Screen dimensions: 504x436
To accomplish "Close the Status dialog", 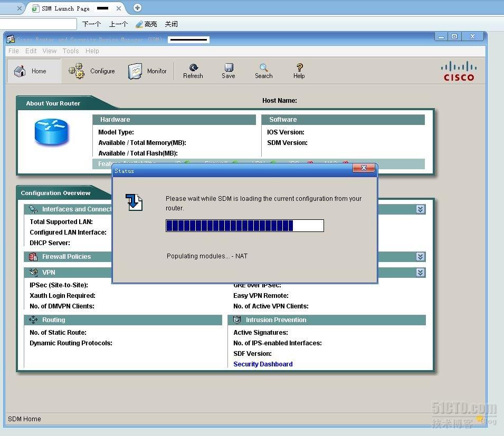I will (364, 168).
